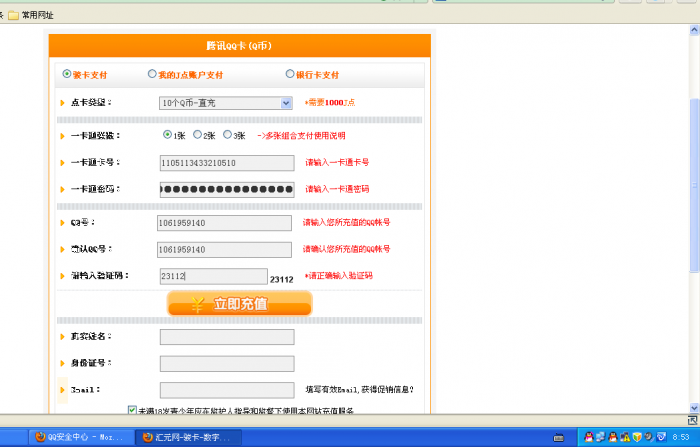This screenshot has height=447, width=700.
Task: Select the 我的J点账户支付 payment option
Action: coord(152,74)
